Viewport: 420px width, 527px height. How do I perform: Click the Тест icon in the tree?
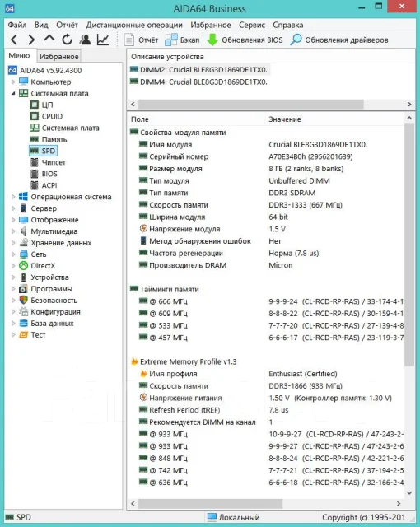24,334
